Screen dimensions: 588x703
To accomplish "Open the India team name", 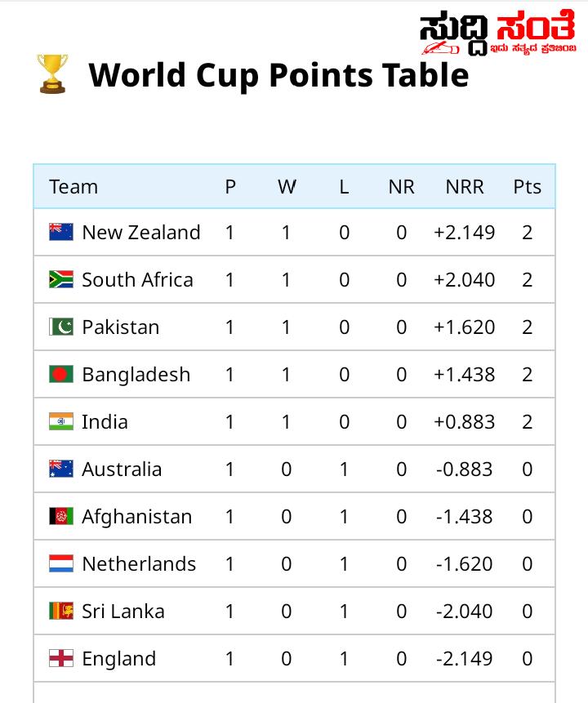I will tap(105, 422).
